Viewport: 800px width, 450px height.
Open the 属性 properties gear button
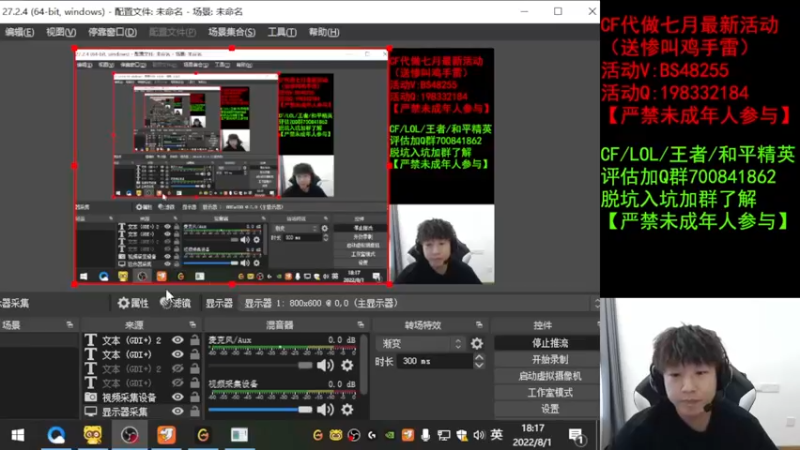coord(133,303)
